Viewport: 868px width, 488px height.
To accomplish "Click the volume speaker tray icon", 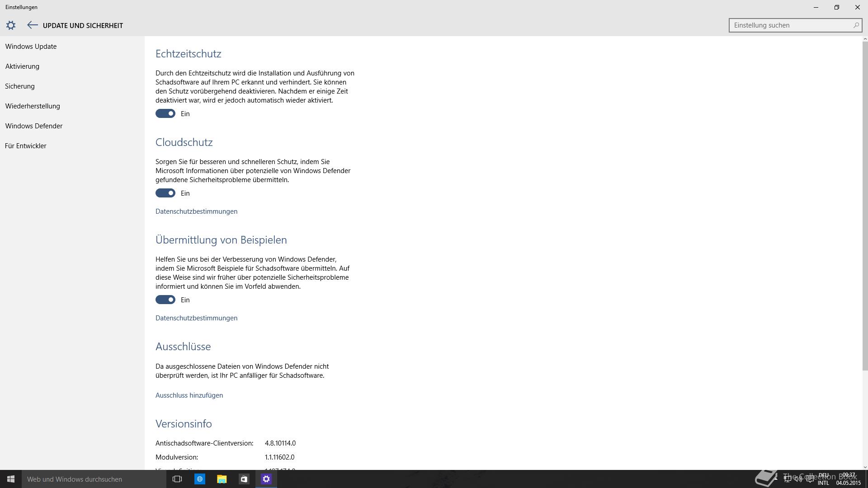I will 798,479.
